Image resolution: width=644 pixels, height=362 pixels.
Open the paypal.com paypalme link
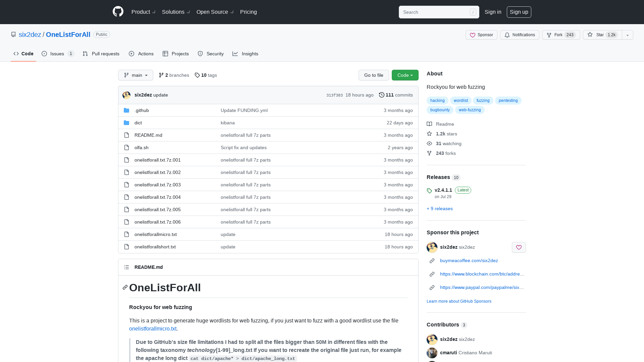(482, 287)
